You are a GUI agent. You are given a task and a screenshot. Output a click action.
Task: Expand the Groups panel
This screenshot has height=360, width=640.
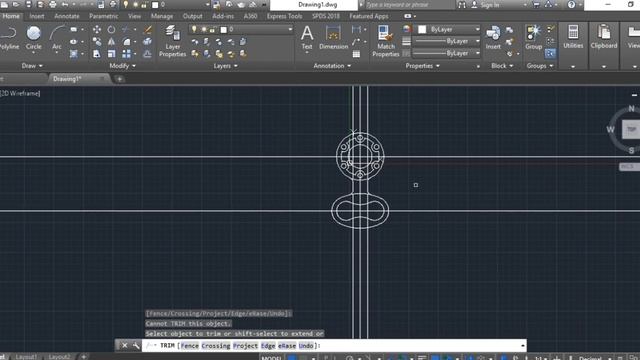point(540,66)
